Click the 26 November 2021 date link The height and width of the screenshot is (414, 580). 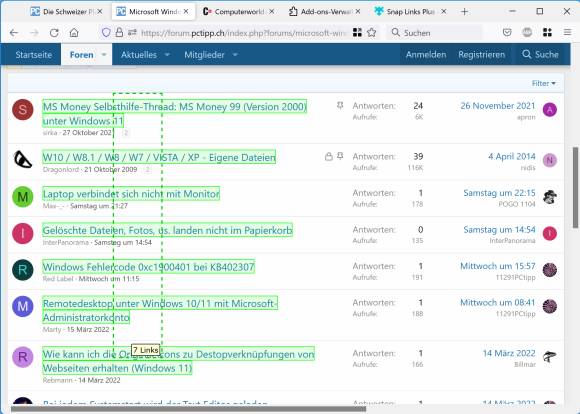[x=498, y=106]
